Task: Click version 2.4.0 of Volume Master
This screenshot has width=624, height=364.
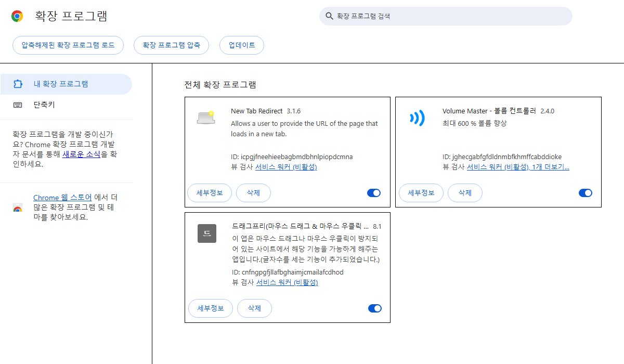Action: point(548,111)
